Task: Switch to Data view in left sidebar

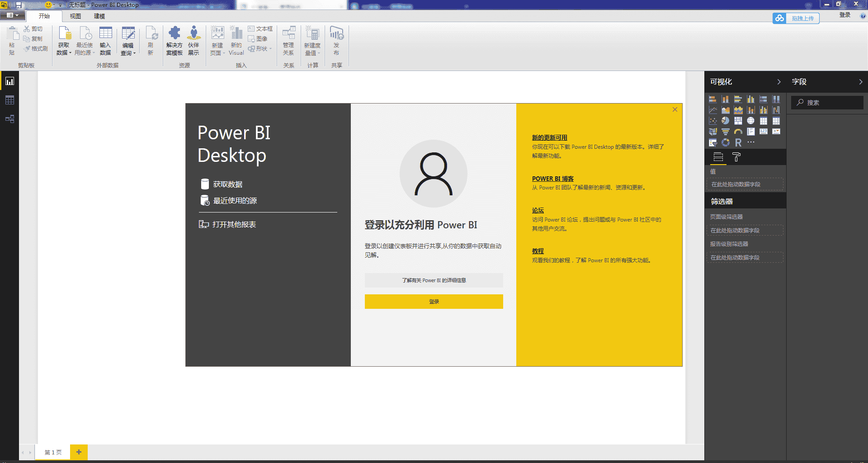Action: click(9, 100)
